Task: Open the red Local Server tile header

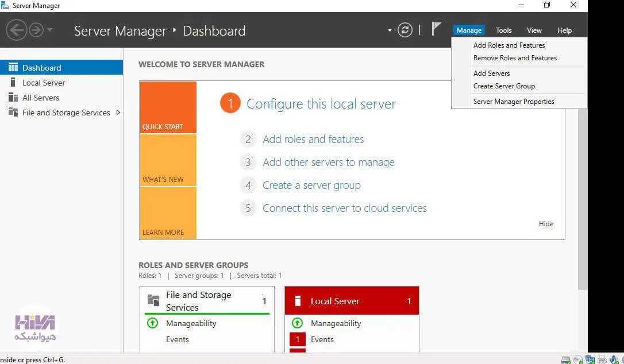Action: pos(352,301)
